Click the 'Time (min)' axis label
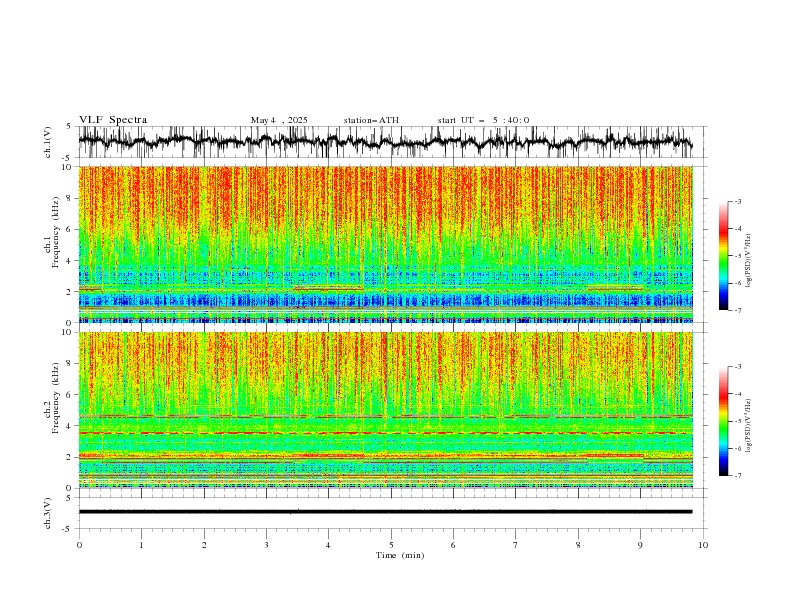Image resolution: width=792 pixels, height=612 pixels. [400, 555]
